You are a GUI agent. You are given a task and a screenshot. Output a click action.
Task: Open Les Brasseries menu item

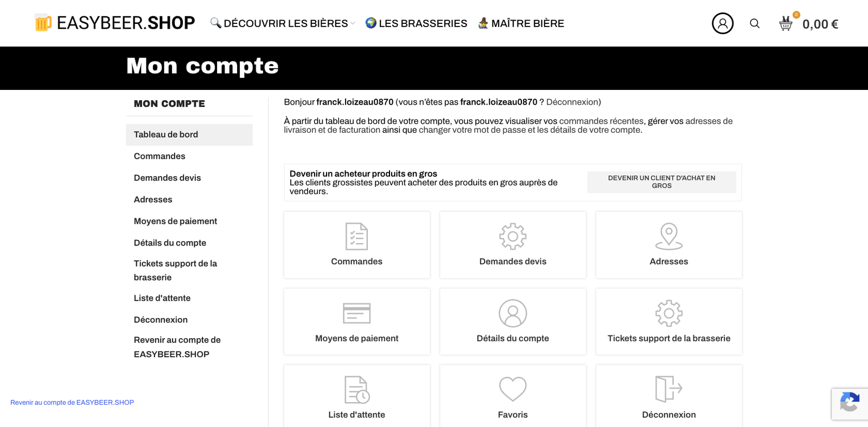tap(417, 23)
